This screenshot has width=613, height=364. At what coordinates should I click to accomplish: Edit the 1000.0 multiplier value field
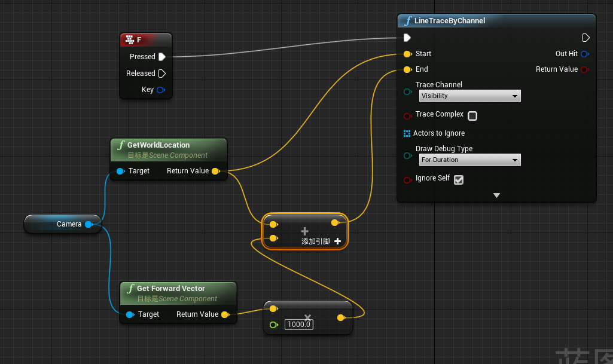click(299, 325)
